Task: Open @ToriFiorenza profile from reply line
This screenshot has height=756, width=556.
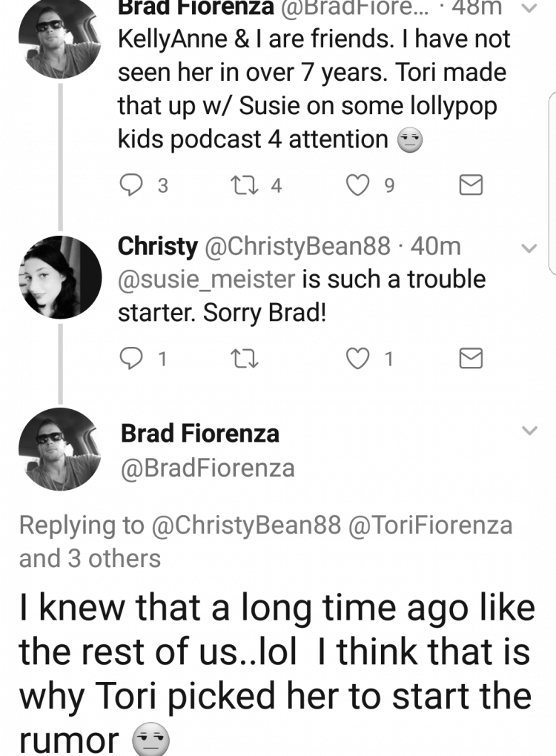Action: (x=430, y=525)
